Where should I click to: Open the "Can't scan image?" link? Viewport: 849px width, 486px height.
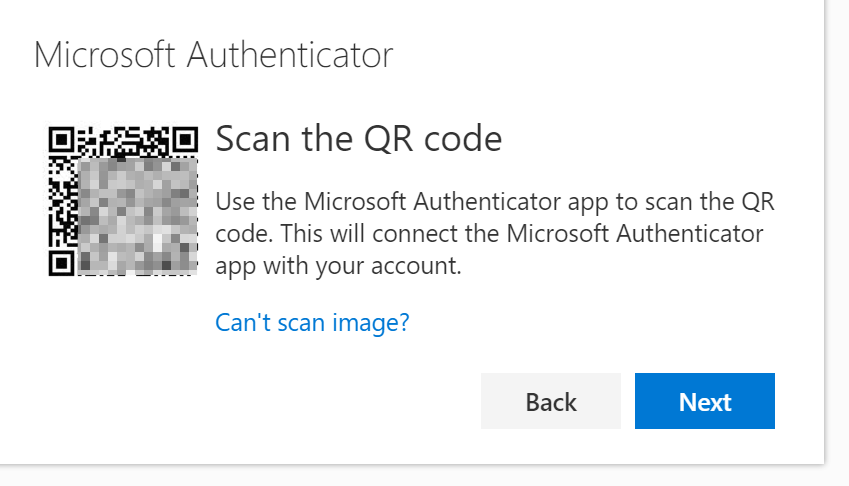tap(312, 323)
